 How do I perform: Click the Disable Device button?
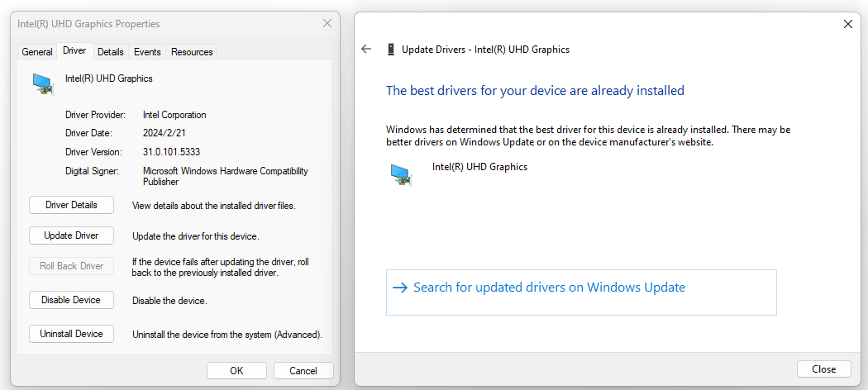pyautogui.click(x=71, y=300)
